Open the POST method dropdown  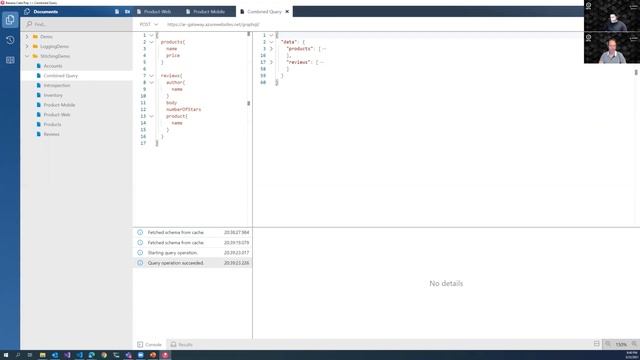(x=149, y=24)
